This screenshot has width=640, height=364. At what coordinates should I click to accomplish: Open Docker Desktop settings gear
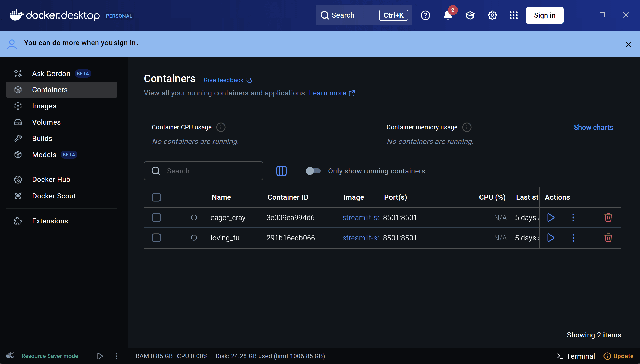click(492, 15)
